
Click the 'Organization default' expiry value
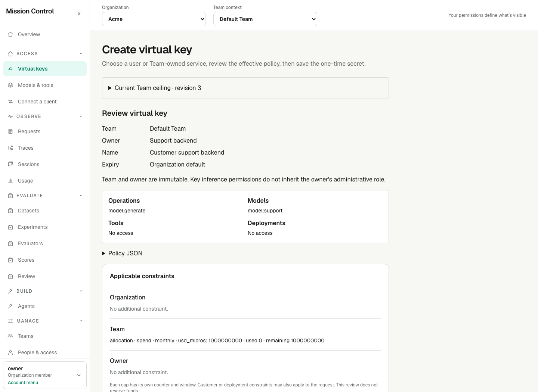177,164
